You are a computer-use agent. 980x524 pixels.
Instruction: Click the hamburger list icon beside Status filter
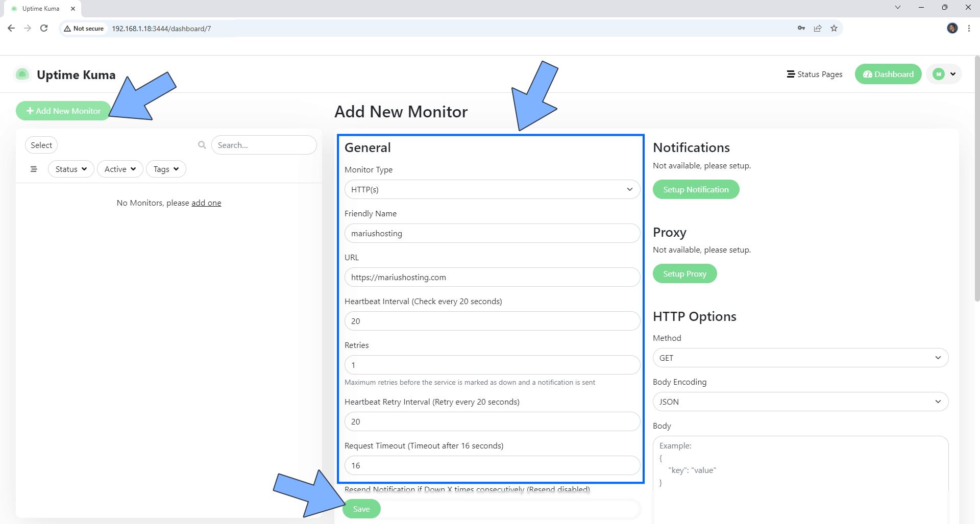click(34, 169)
